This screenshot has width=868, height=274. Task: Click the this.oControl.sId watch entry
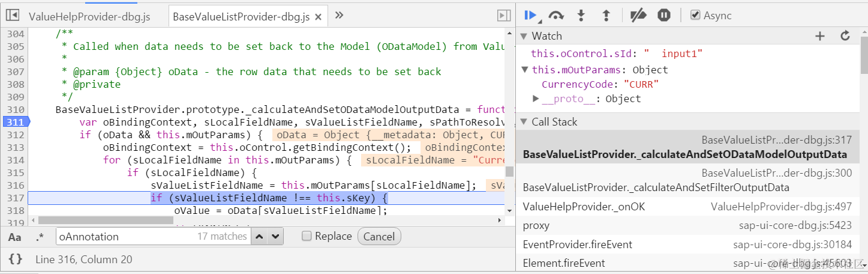pos(616,54)
